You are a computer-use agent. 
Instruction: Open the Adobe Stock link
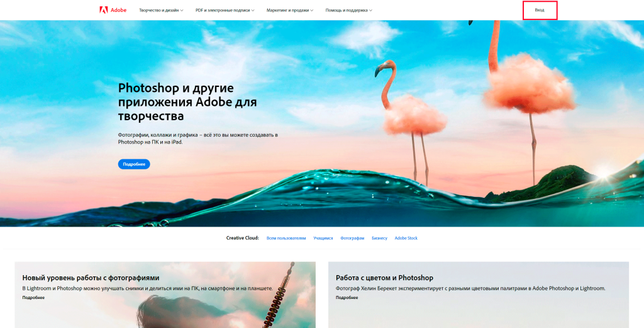pos(406,238)
